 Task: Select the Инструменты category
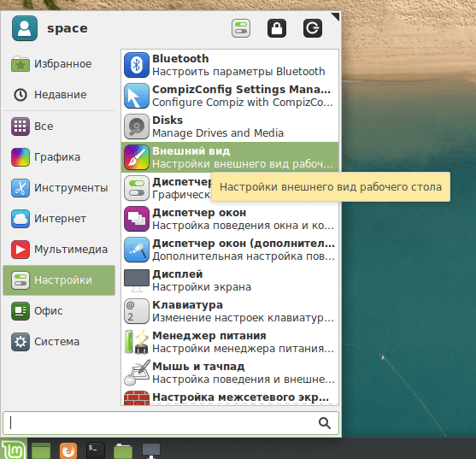pos(59,188)
